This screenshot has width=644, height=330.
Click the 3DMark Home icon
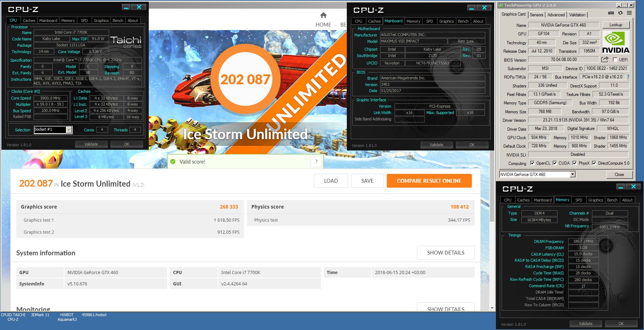point(323,15)
